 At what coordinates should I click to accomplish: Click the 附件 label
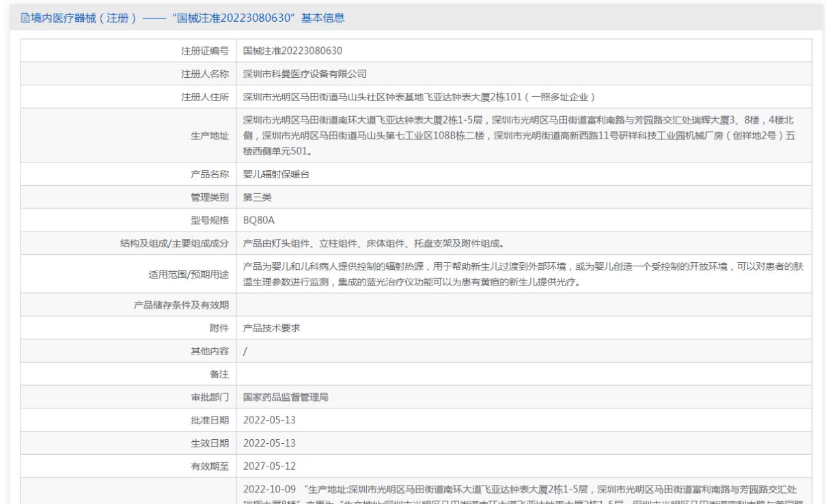219,328
